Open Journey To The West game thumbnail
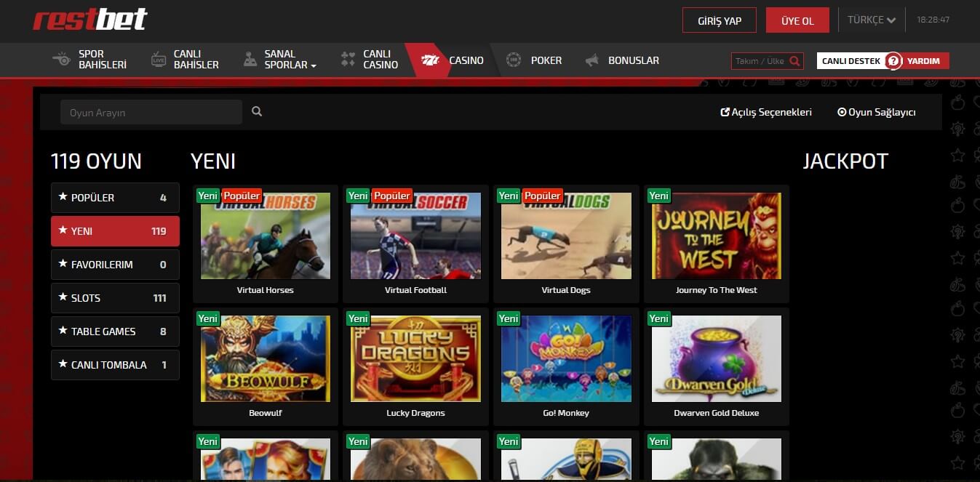The width and height of the screenshot is (980, 482). tap(717, 236)
